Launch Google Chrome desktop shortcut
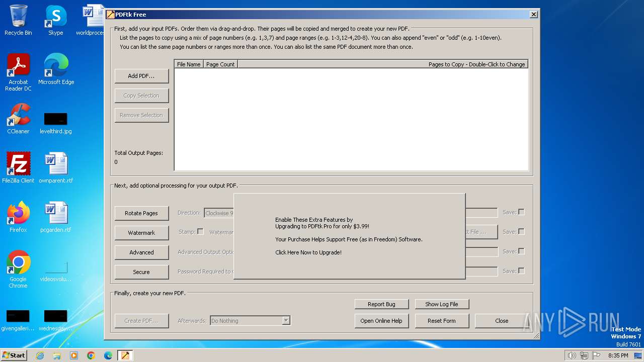This screenshot has width=644, height=362. [x=18, y=269]
